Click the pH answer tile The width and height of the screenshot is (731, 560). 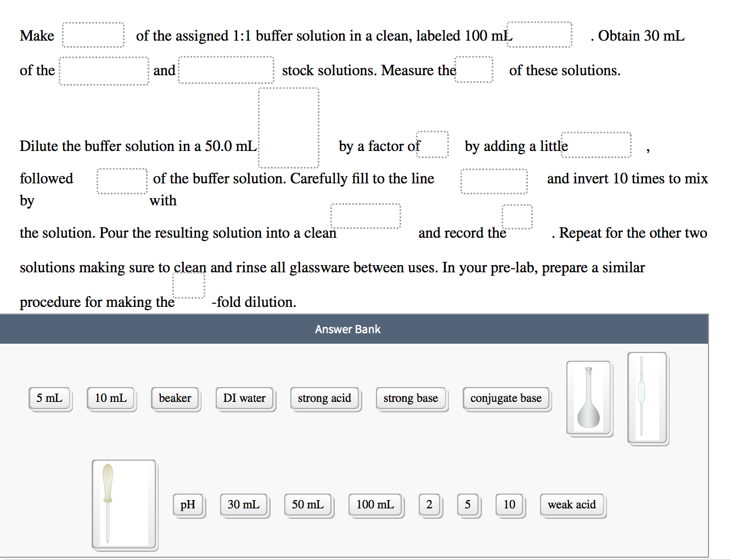point(189,504)
